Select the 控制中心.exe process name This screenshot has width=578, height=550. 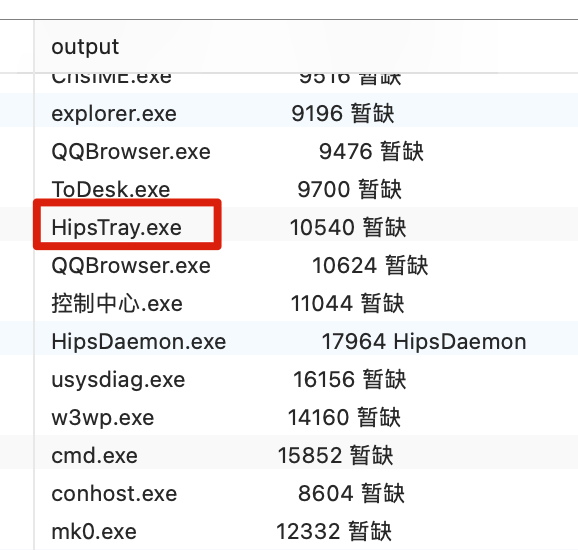tap(117, 303)
